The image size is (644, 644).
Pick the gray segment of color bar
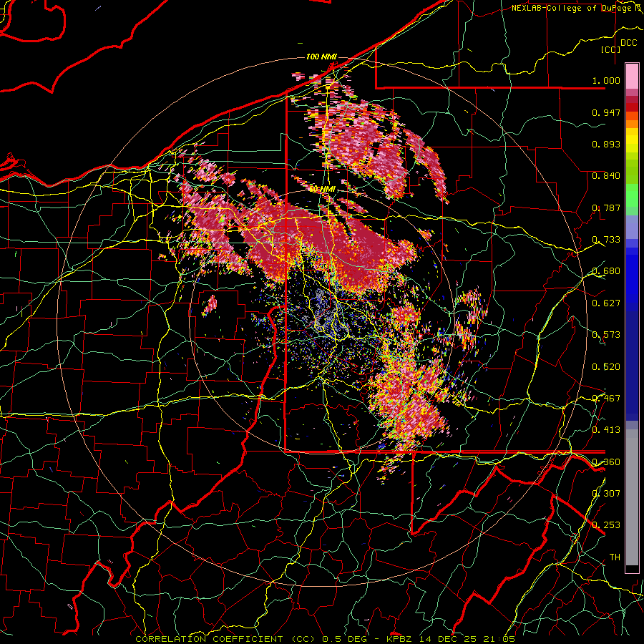point(632,497)
